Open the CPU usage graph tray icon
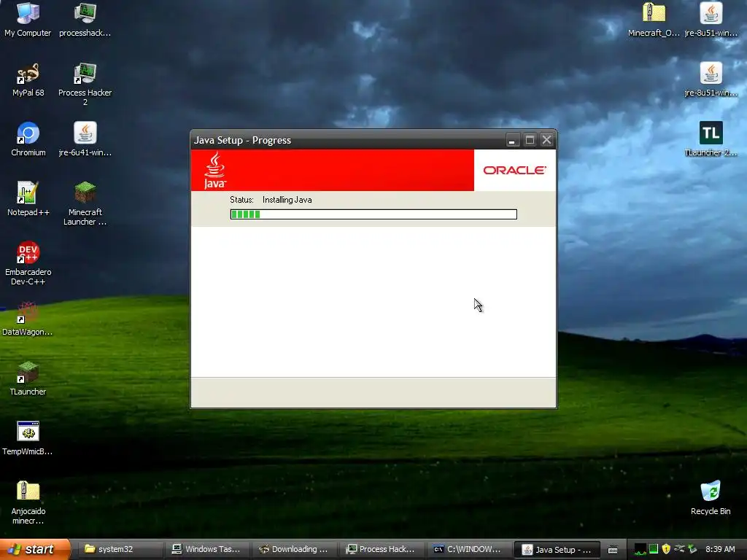The height and width of the screenshot is (560, 747). click(640, 550)
